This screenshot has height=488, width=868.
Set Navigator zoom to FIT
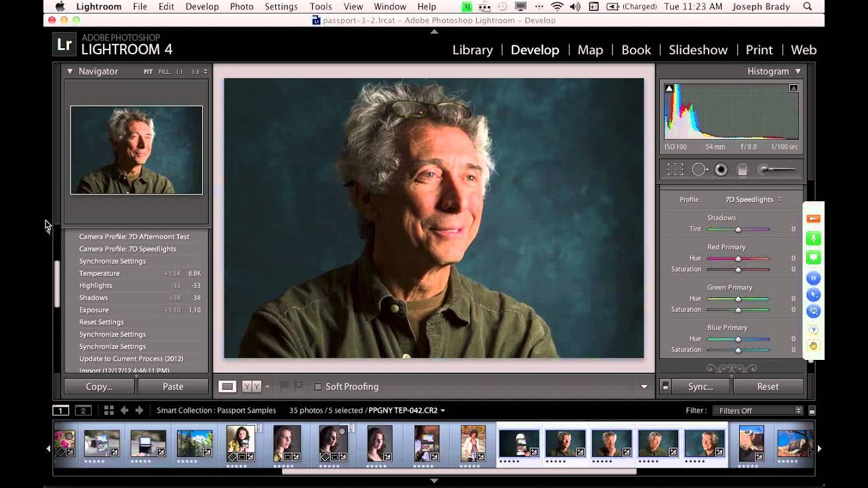pos(148,71)
